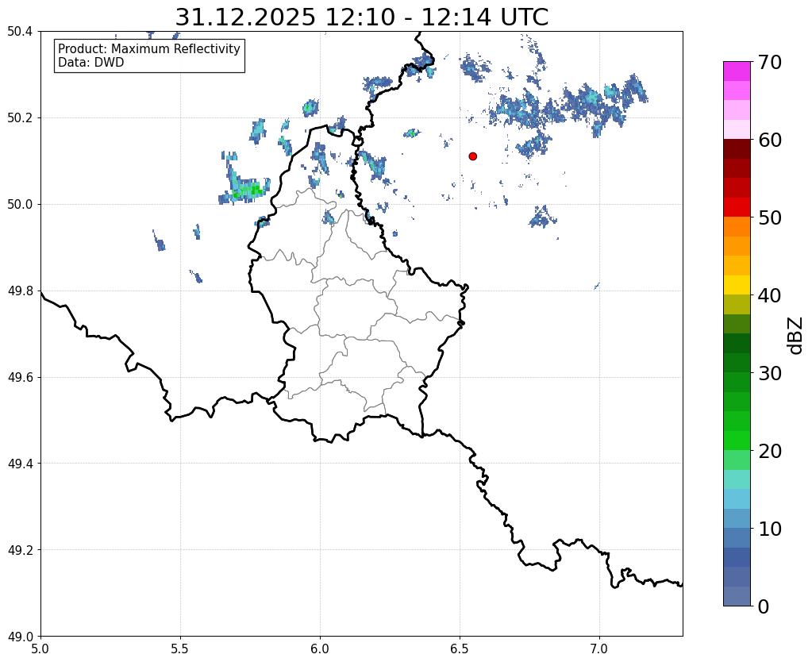Viewport: 812px width, 662px height.
Task: Click latitude tick label 50.0
Action: click(20, 205)
